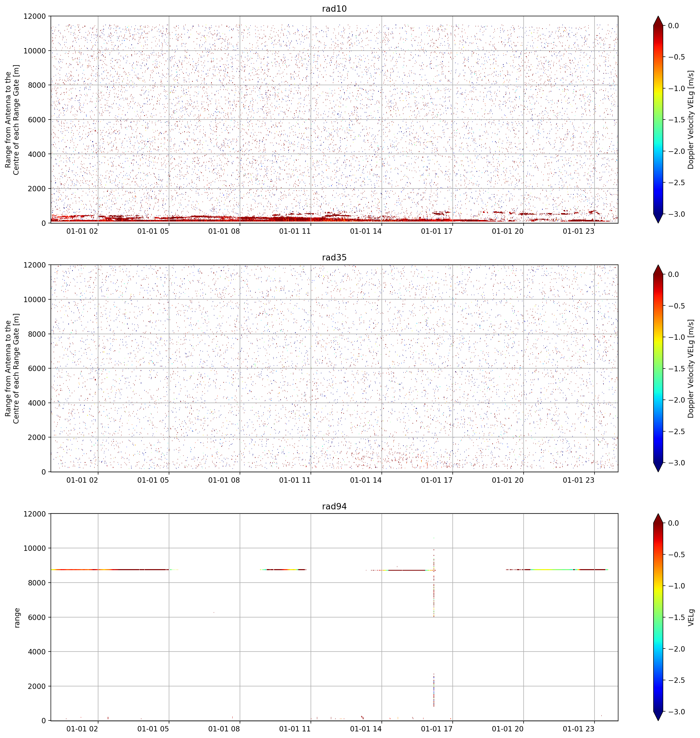This screenshot has width=700, height=738.
Task: Click the rad35 colorbar gradient
Action: pos(658,368)
